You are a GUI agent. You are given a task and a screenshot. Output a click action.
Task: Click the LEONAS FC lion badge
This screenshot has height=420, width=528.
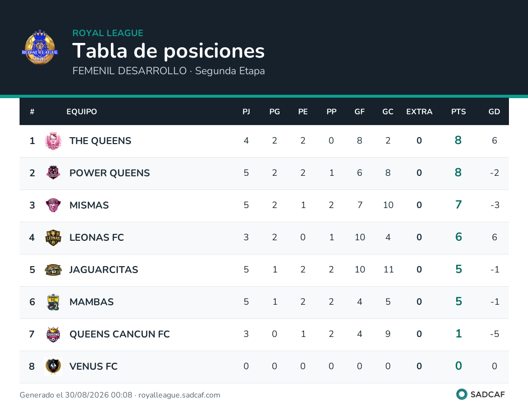tap(53, 237)
